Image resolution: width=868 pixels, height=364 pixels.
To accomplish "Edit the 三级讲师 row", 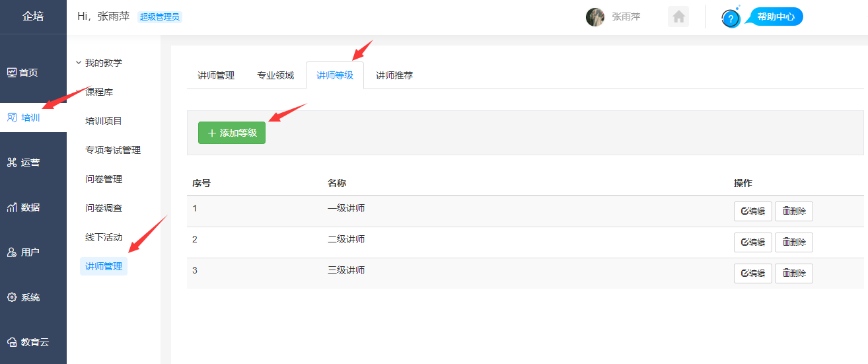I will tap(753, 273).
